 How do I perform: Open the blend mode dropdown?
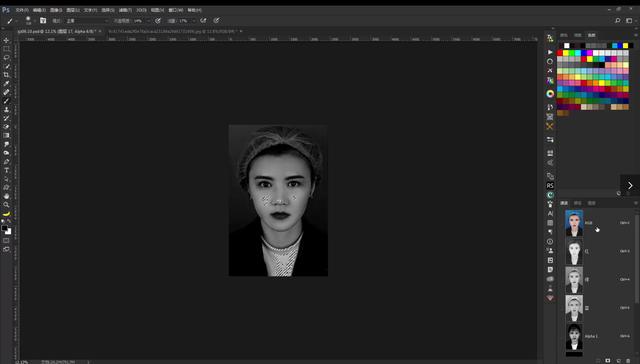point(87,21)
